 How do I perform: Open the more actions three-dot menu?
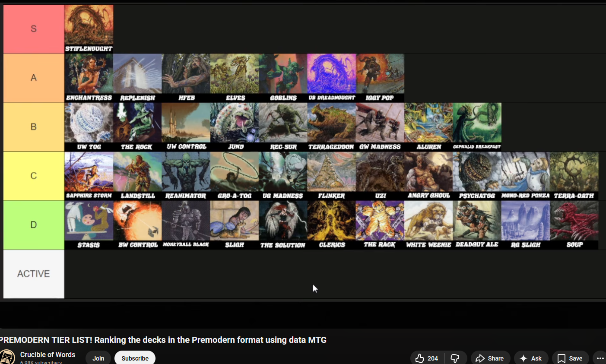[x=600, y=358]
